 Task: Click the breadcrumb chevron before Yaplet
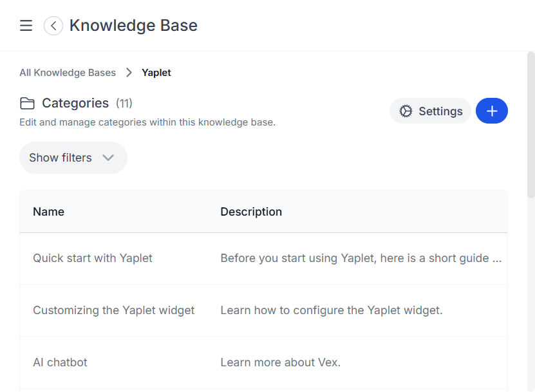129,73
